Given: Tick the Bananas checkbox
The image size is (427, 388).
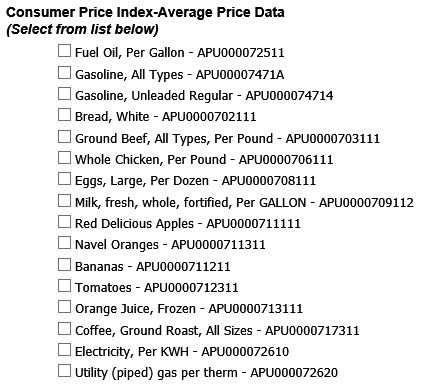Looking at the screenshot, I should pos(64,265).
